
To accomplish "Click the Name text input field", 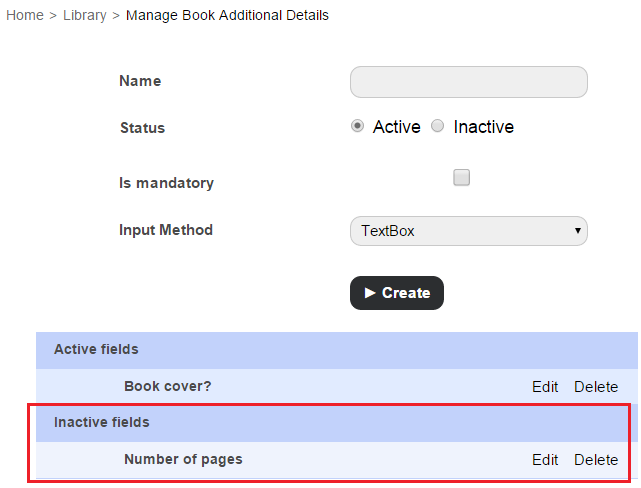I will [468, 82].
